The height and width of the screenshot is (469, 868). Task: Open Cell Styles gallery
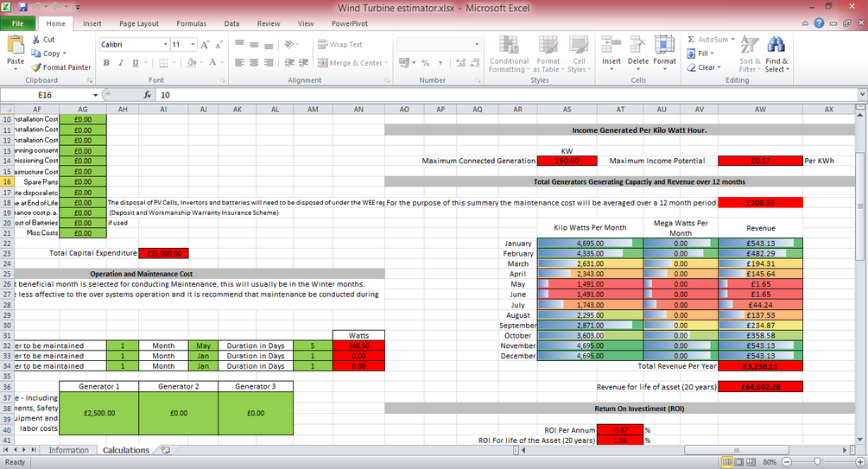click(x=579, y=54)
